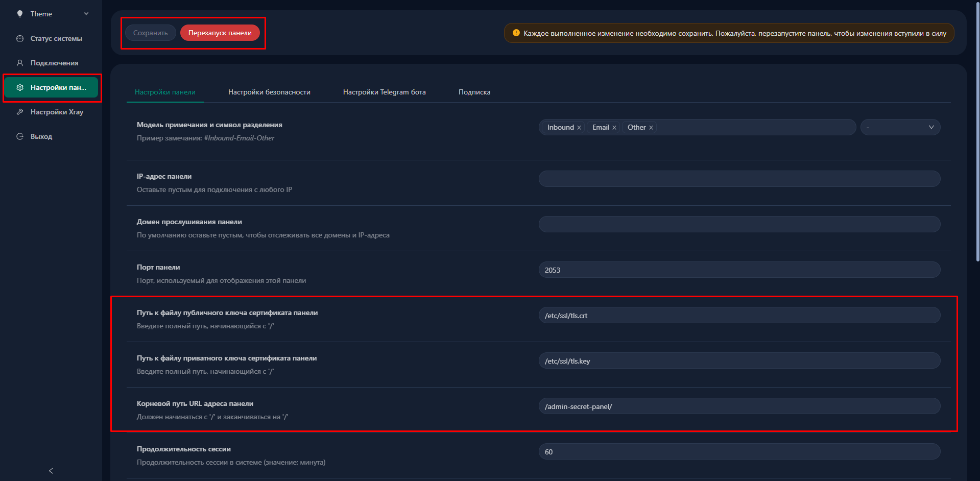The width and height of the screenshot is (980, 481).
Task: Click the panel settings gear icon
Action: click(20, 87)
